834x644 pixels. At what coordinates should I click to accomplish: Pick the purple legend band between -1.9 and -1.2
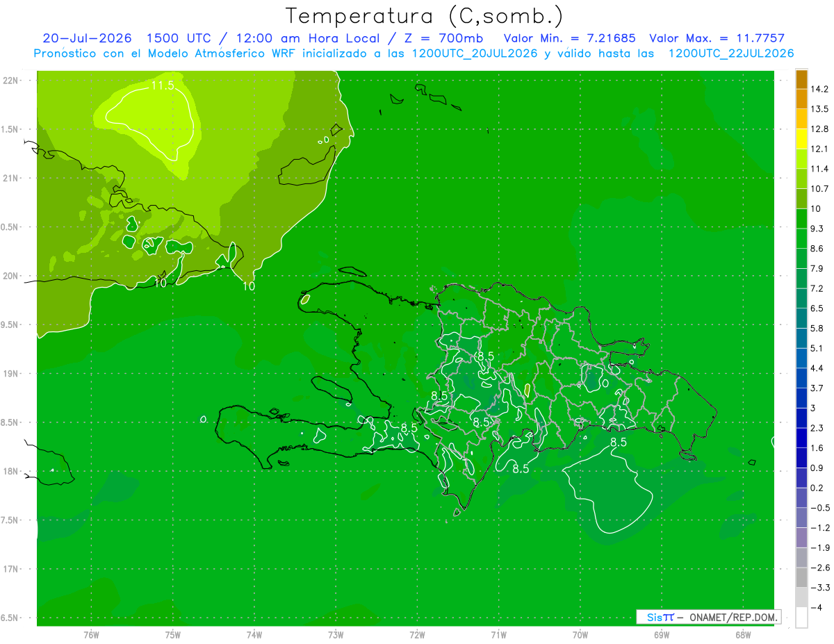click(801, 538)
